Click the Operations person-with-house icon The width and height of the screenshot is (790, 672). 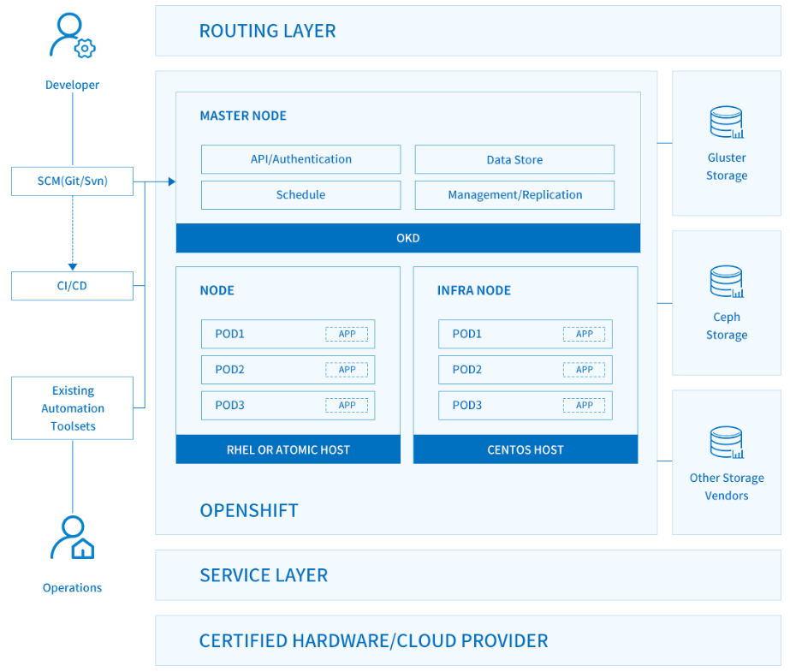tap(73, 537)
